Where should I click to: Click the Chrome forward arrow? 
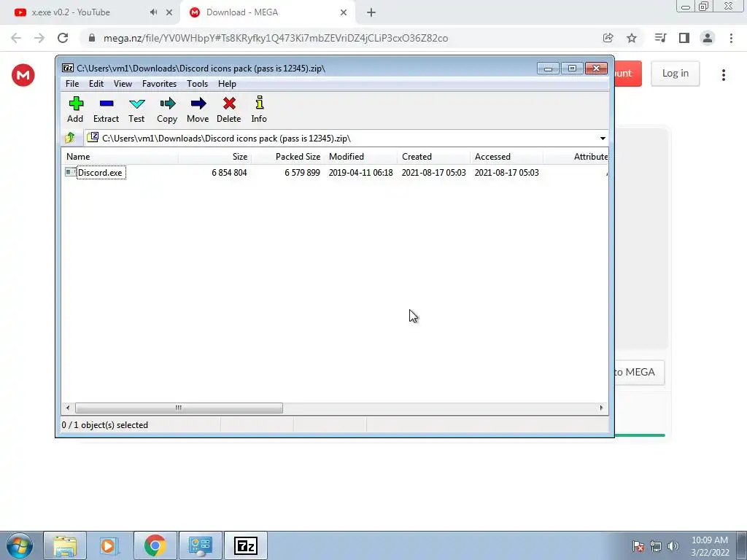point(39,38)
